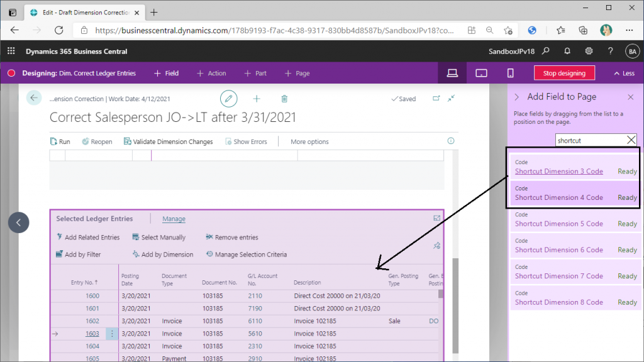Open browser Favorites list icon
Image resolution: width=644 pixels, height=362 pixels.
click(x=560, y=30)
